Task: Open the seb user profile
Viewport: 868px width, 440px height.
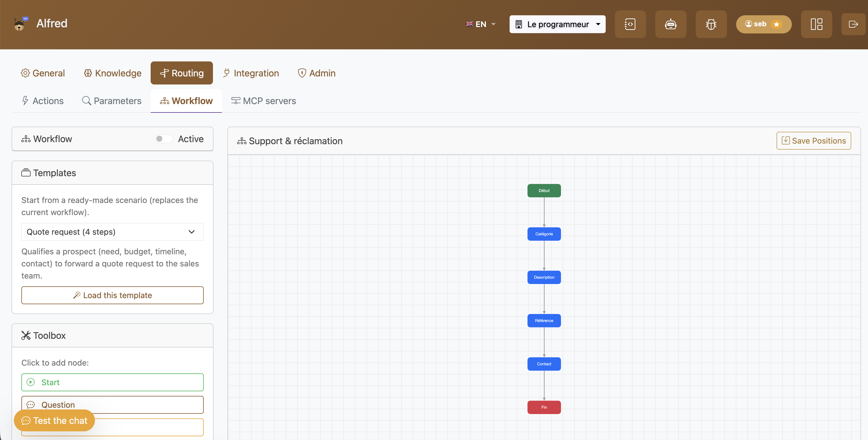Action: coord(764,24)
